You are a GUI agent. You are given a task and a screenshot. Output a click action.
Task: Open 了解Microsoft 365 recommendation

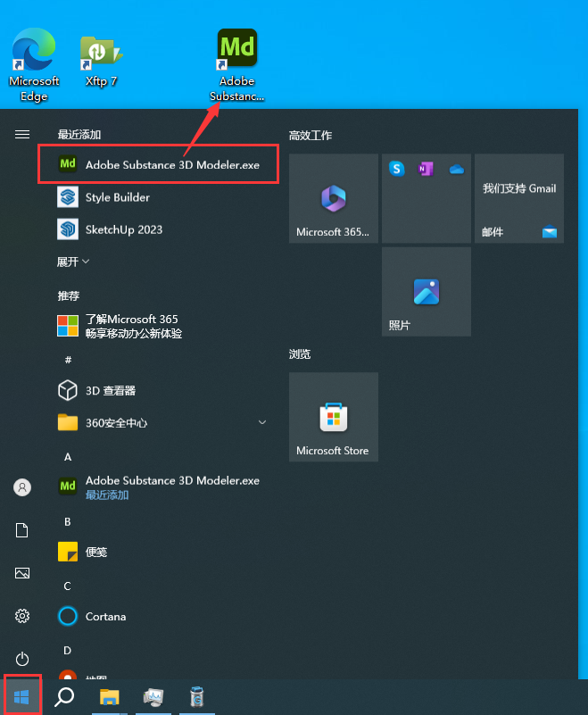point(158,326)
